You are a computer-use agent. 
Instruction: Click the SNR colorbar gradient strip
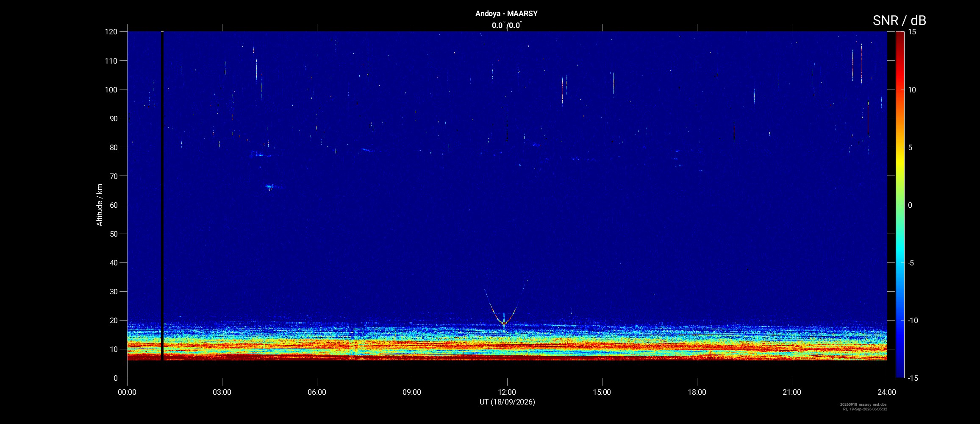(x=900, y=205)
